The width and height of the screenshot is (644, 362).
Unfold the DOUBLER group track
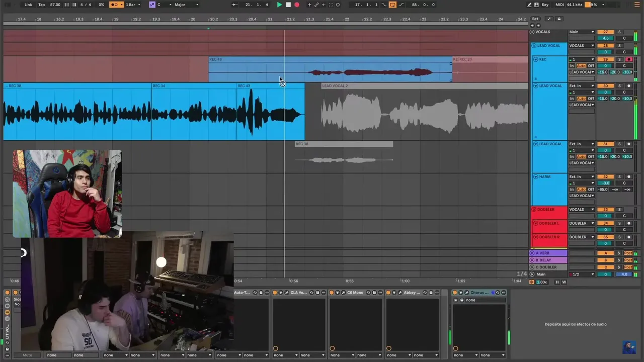pos(534,209)
